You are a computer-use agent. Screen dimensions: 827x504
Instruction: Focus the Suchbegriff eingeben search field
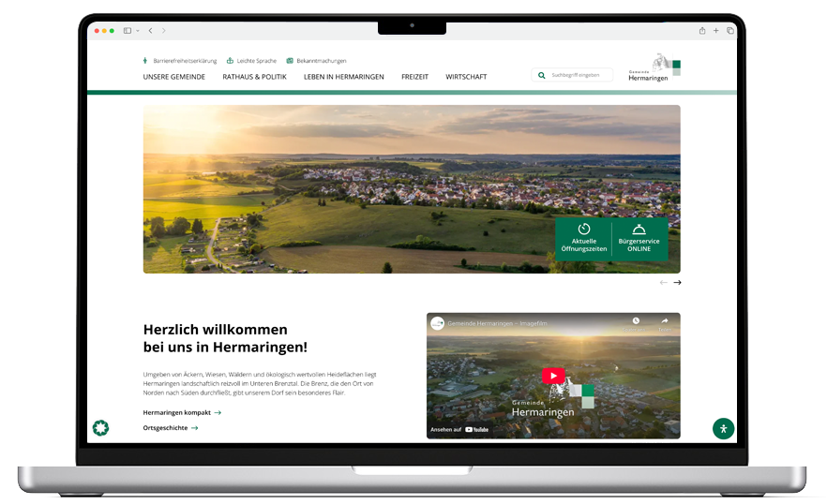click(572, 75)
